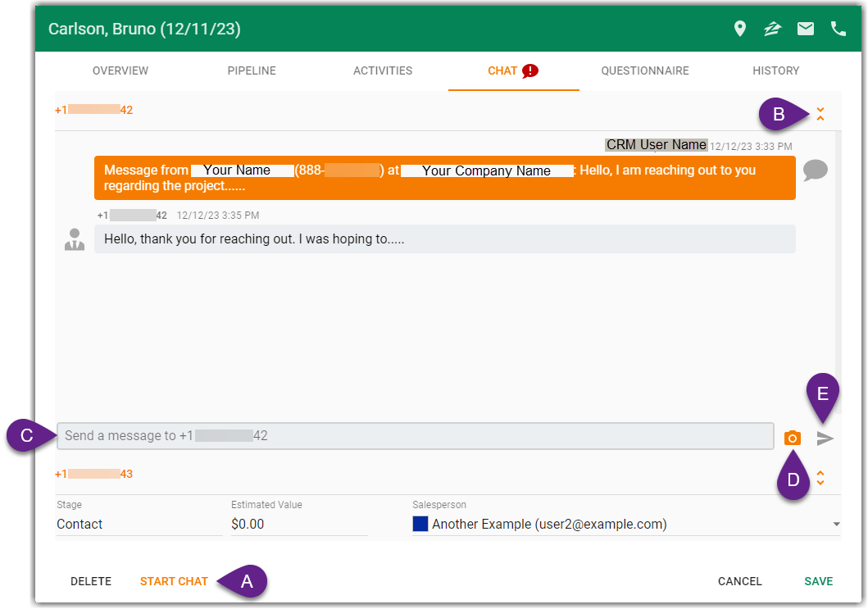
Task: Attach an image using the camera icon
Action: [792, 438]
